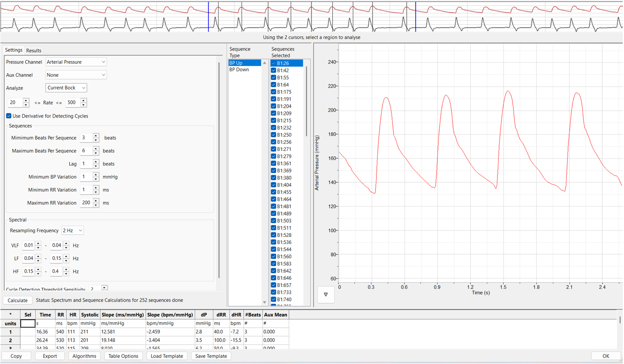This screenshot has height=364, width=624.
Task: Toggle Use Derivative for Detecting Cycles
Action: pos(9,116)
